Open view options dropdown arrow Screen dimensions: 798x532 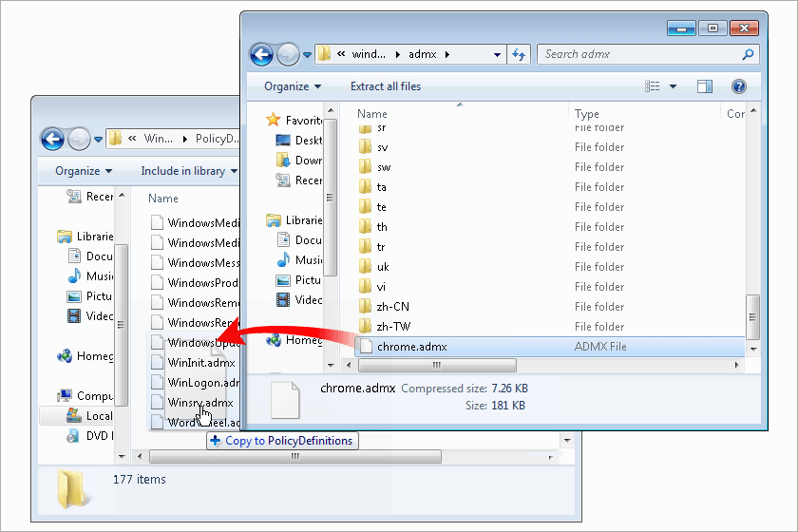click(673, 86)
